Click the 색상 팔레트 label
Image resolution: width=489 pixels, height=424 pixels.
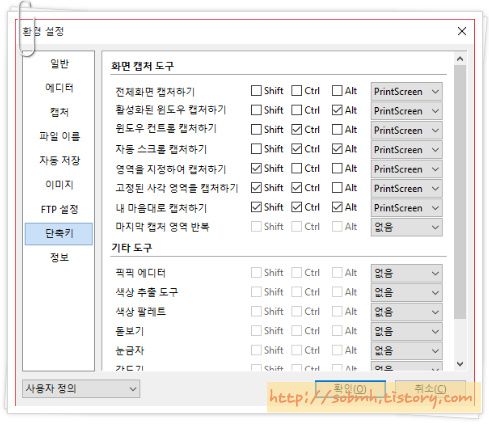click(140, 312)
